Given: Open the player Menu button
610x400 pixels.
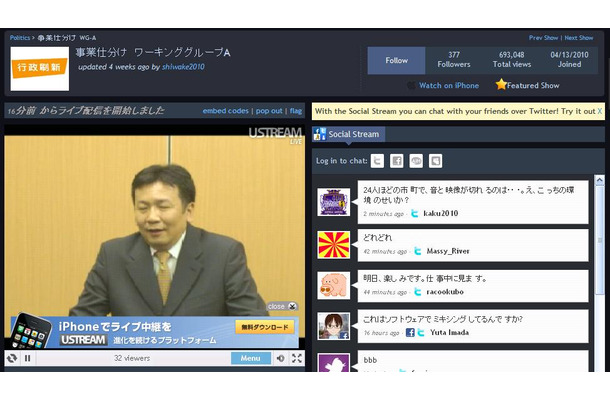Looking at the screenshot, I should 251,358.
